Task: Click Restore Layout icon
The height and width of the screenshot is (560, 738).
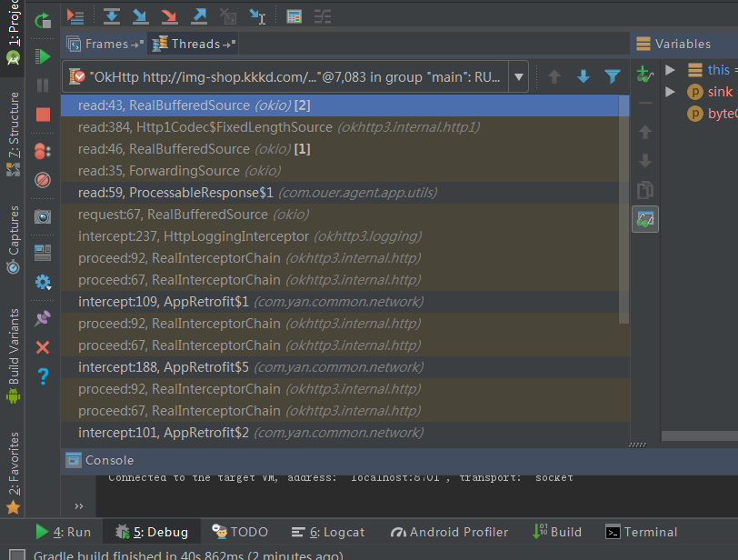Action: [x=43, y=253]
